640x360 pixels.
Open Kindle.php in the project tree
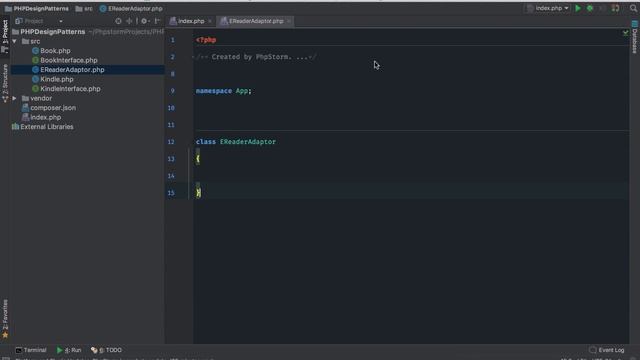pos(57,79)
